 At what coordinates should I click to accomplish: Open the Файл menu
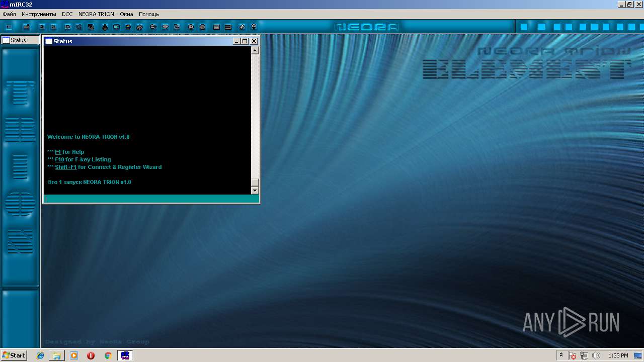pyautogui.click(x=9, y=14)
